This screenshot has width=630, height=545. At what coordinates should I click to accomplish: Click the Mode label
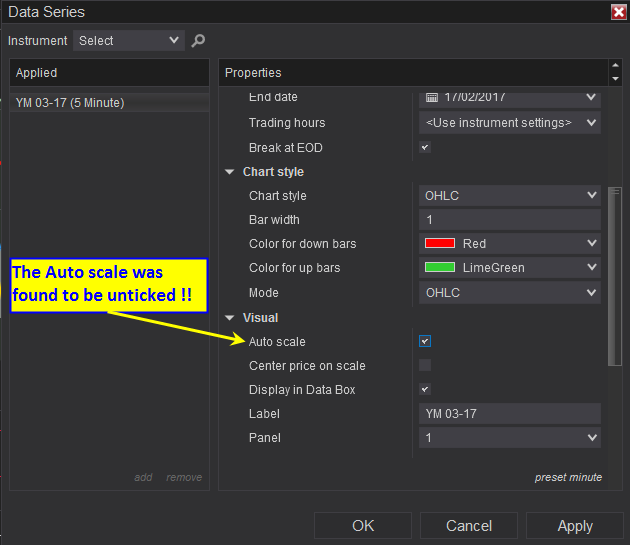pyautogui.click(x=264, y=293)
